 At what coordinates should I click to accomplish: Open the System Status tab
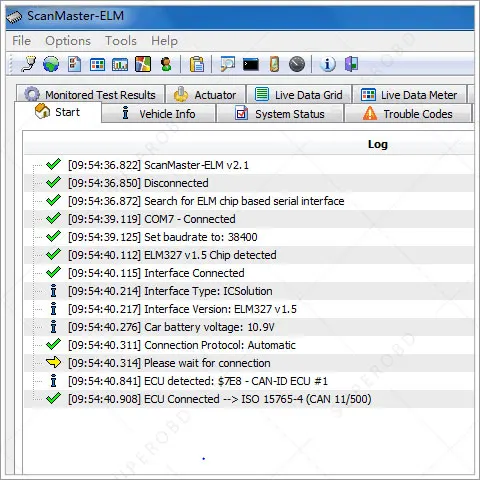[x=280, y=114]
